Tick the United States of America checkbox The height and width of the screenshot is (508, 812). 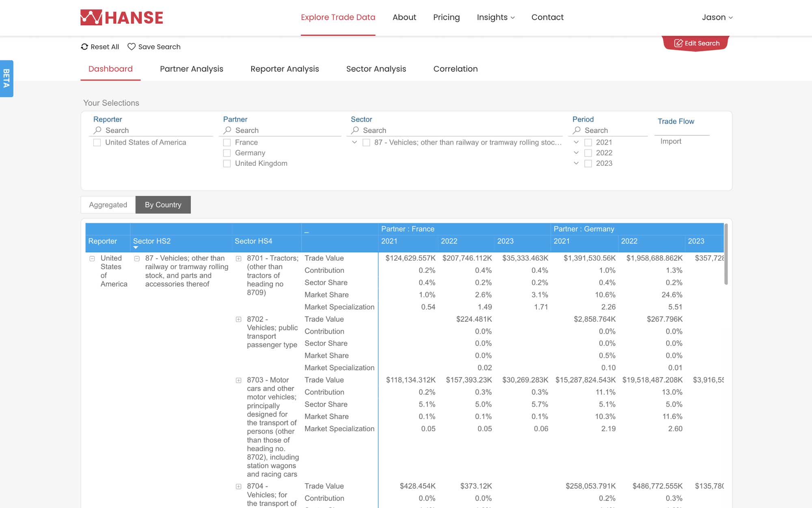pos(97,143)
